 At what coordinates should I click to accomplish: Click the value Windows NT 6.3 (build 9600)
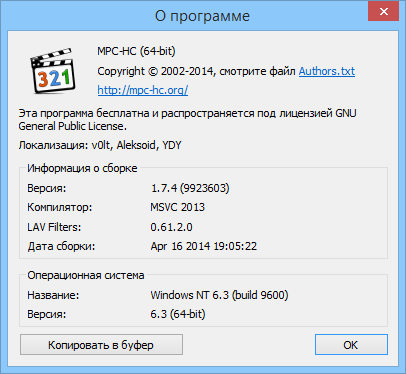tap(219, 295)
